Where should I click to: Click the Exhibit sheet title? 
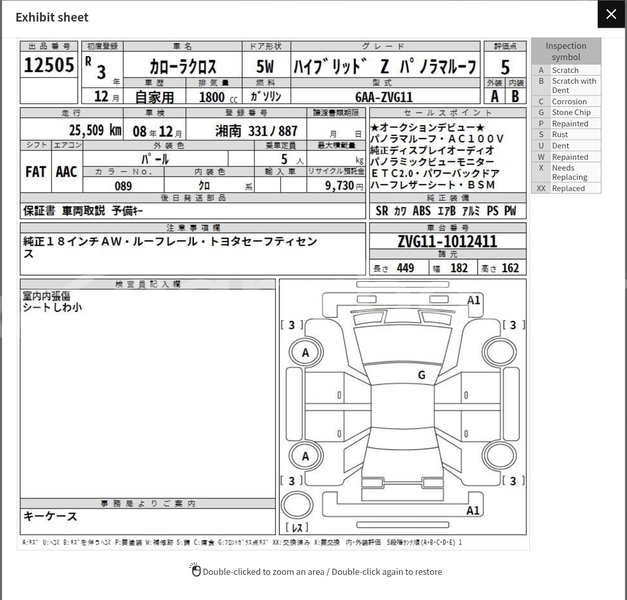(52, 17)
